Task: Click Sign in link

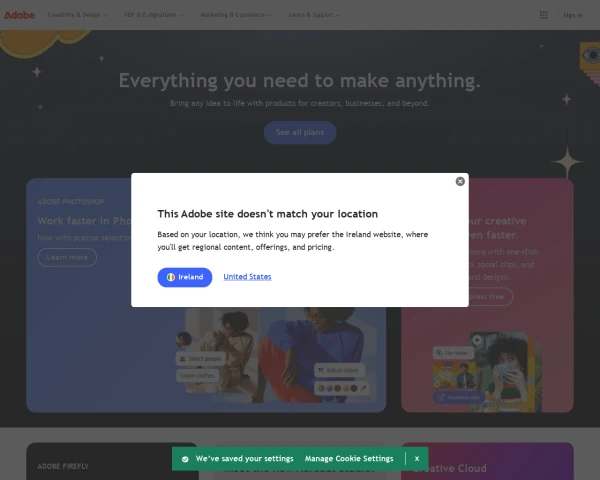Action: (573, 15)
